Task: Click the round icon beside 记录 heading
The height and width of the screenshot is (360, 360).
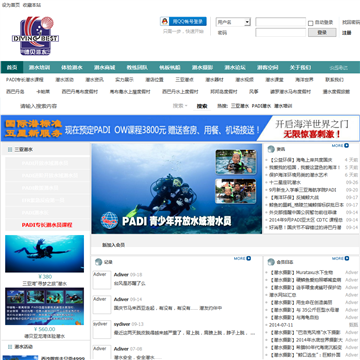Action: point(98,262)
